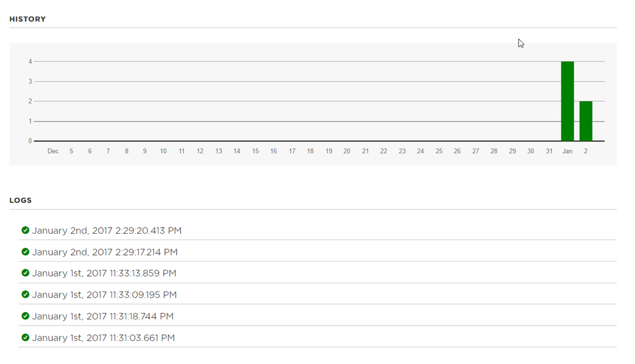Click the HISTORY section heading

(27, 19)
